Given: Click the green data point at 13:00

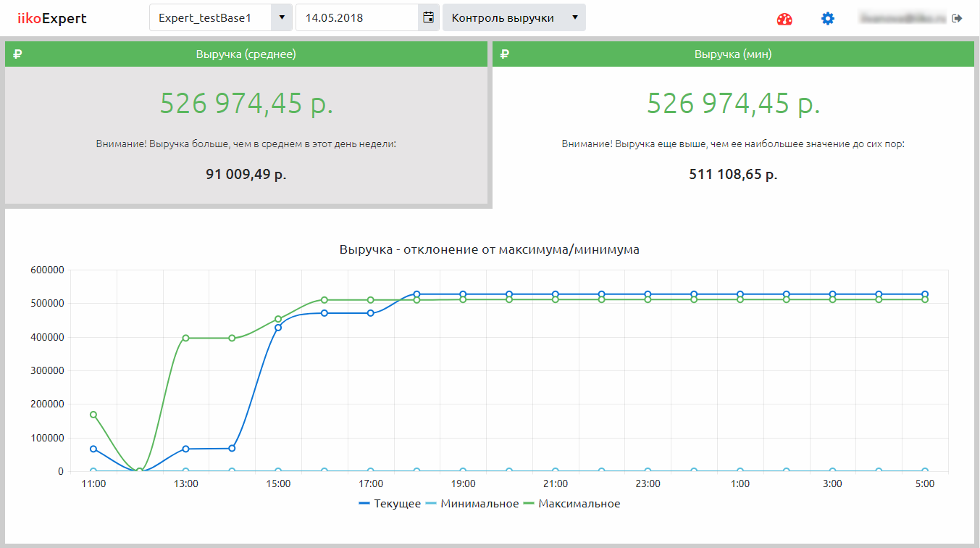Looking at the screenshot, I should click(186, 338).
